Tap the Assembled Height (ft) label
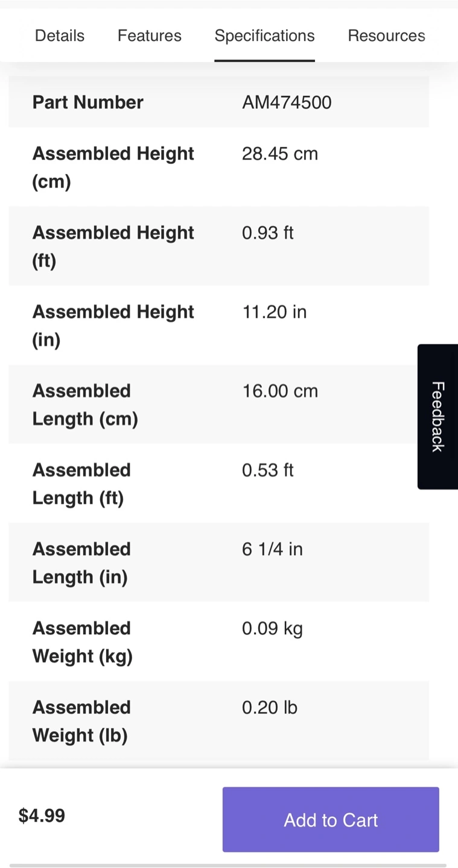 [x=113, y=246]
